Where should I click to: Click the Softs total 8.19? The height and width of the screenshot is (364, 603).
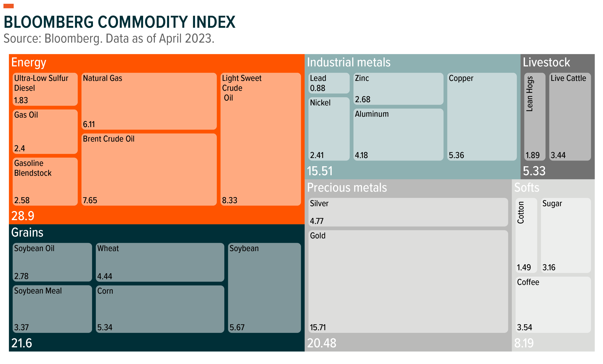(524, 343)
